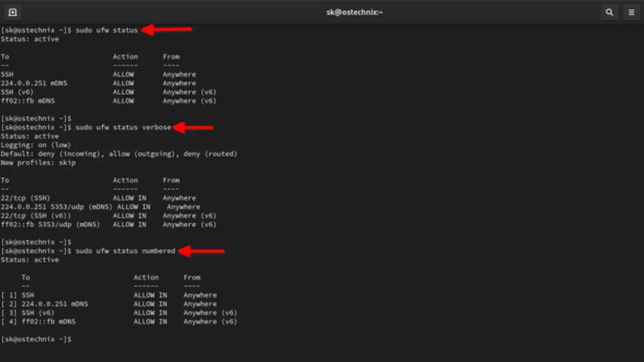644x362 pixels.
Task: Click the 'Logging: on (low)' line
Action: pyautogui.click(x=36, y=145)
